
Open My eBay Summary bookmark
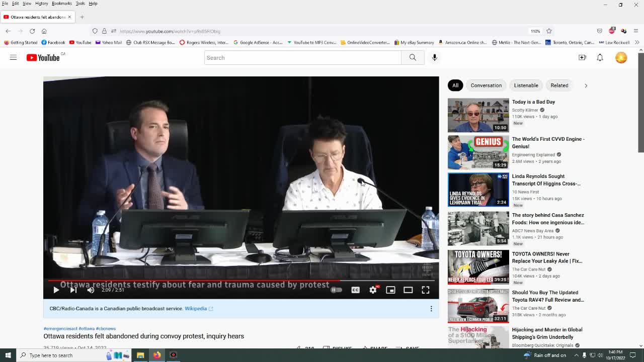[x=414, y=43]
